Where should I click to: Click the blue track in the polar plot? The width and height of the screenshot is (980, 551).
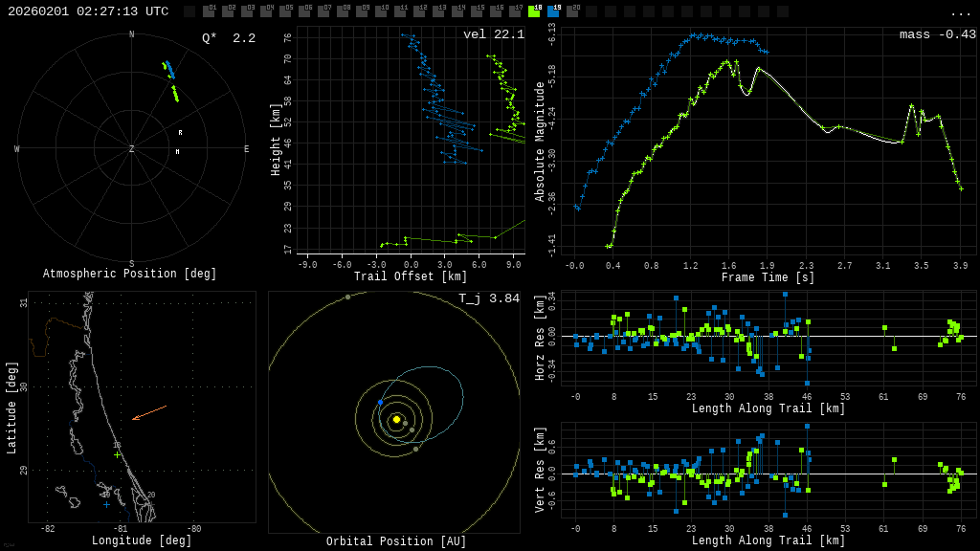pyautogui.click(x=169, y=69)
